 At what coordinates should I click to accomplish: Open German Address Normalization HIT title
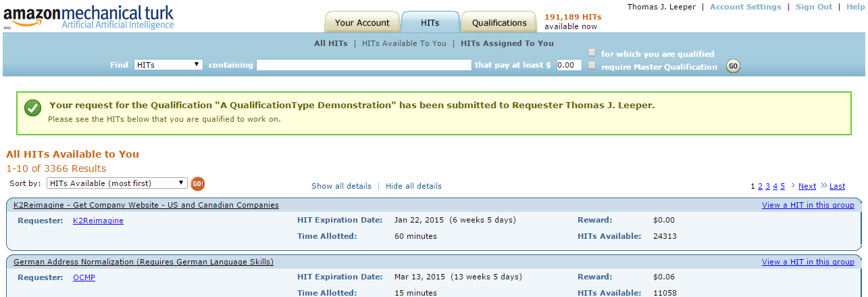pyautogui.click(x=143, y=262)
